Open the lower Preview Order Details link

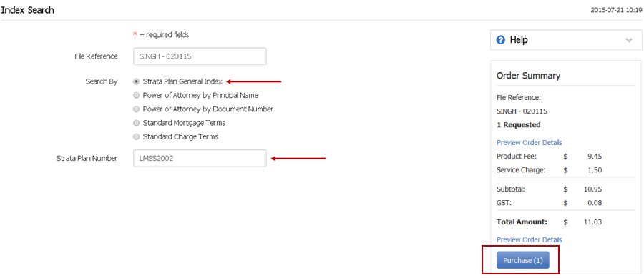pyautogui.click(x=530, y=239)
